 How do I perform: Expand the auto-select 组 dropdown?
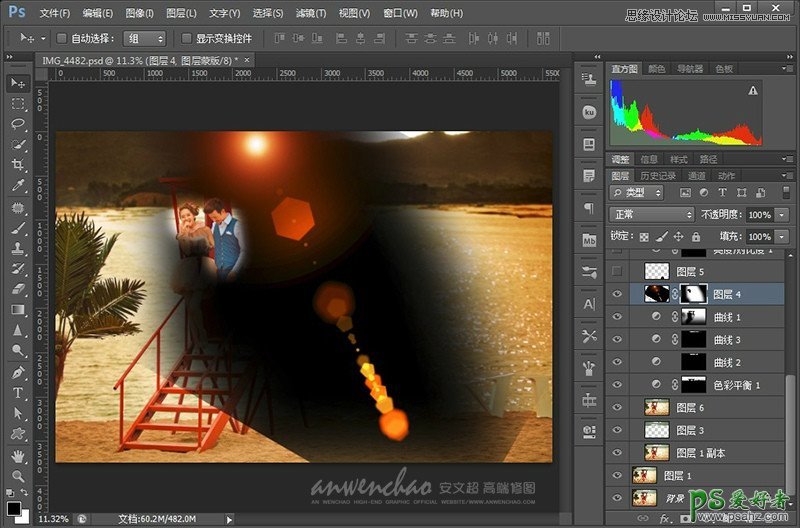[x=145, y=38]
